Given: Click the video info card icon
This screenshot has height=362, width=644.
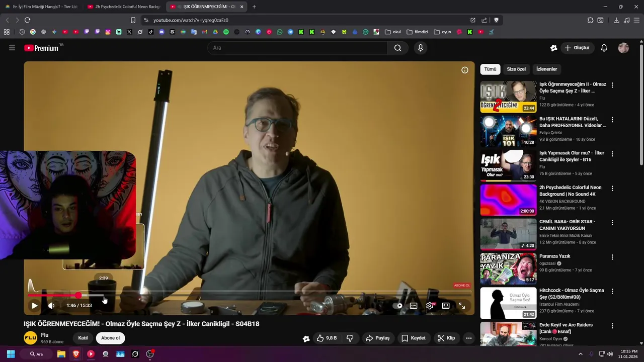Looking at the screenshot, I should [x=465, y=70].
